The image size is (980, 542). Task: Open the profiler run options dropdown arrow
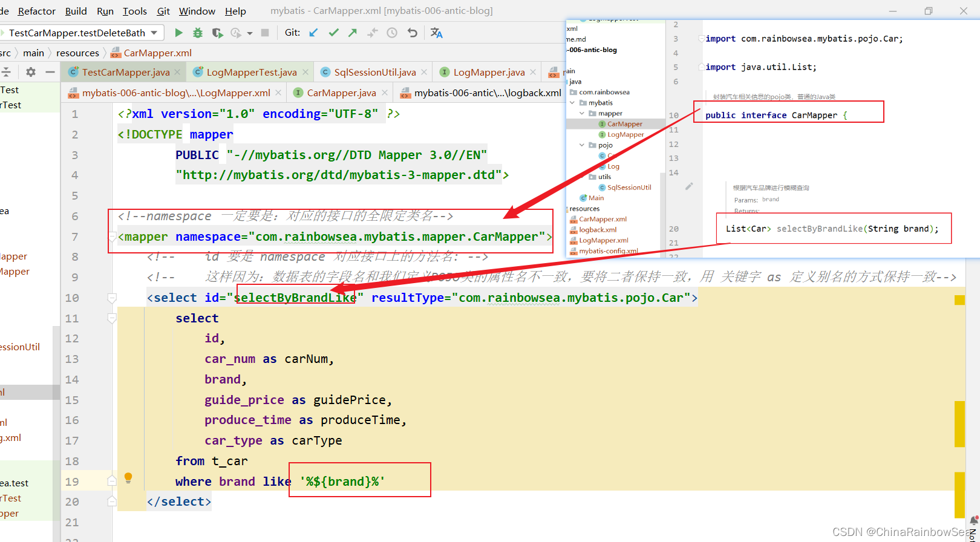click(x=249, y=33)
